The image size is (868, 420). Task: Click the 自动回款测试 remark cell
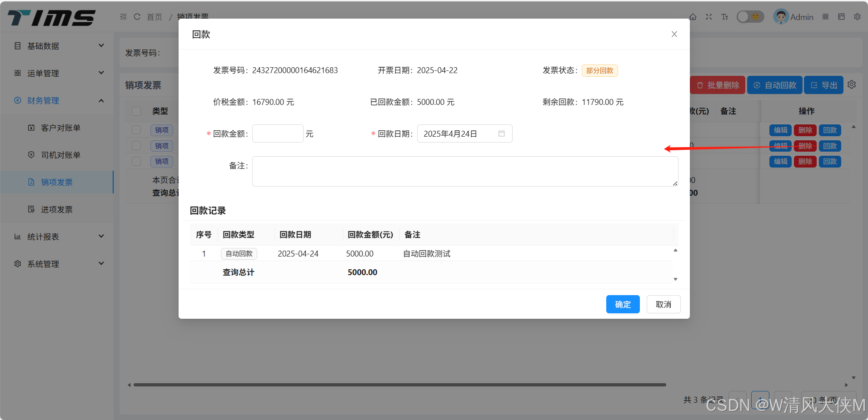tap(427, 253)
